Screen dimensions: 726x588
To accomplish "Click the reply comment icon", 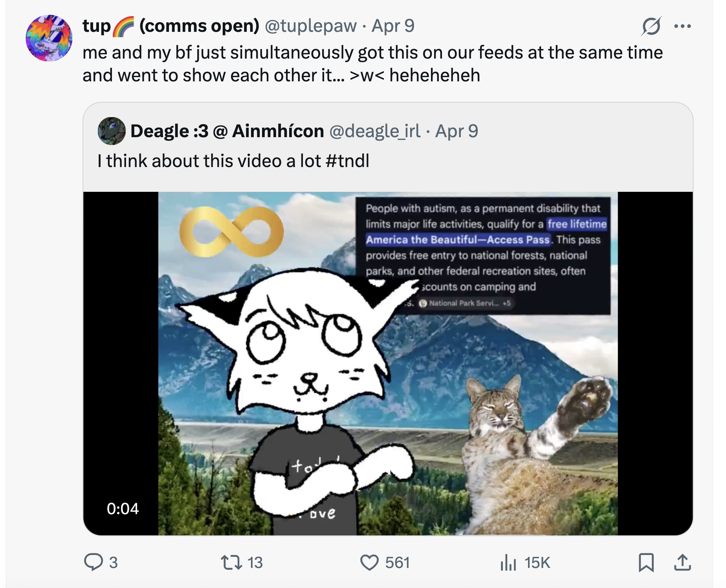I will point(94,562).
